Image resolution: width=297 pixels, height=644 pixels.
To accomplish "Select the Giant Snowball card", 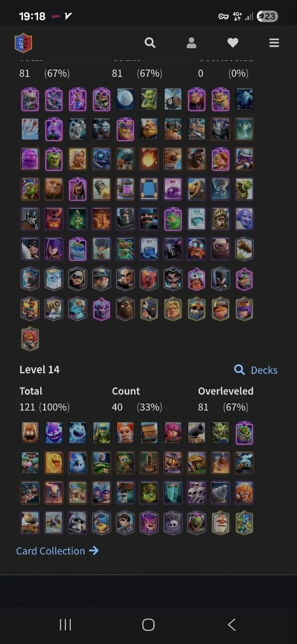I will [125, 100].
